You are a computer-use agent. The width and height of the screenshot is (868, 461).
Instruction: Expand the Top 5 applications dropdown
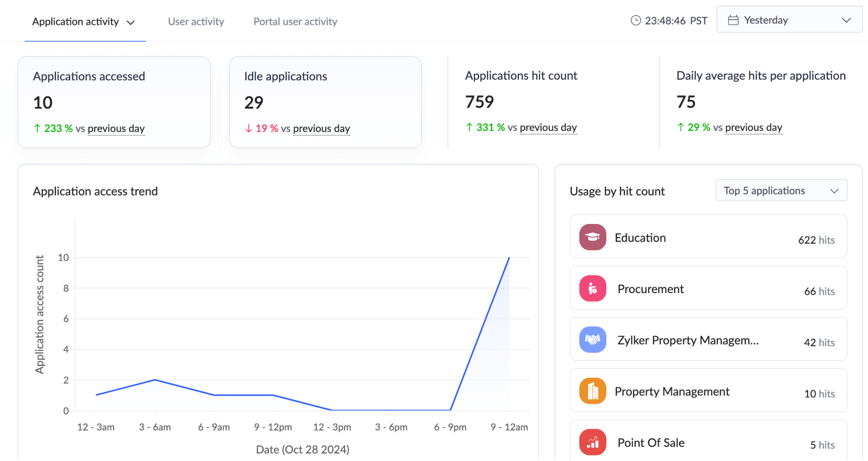[x=781, y=191]
